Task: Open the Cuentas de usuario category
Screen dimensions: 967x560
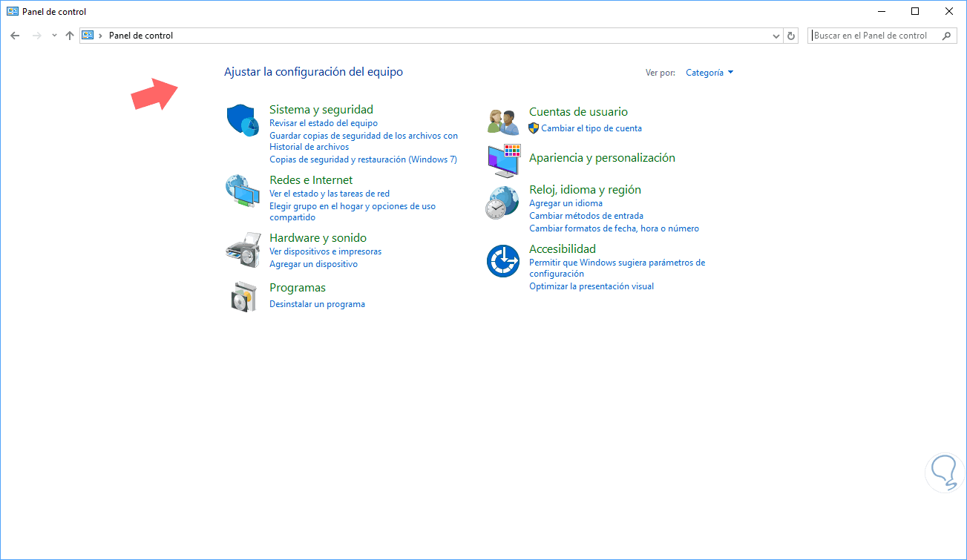Action: 578,112
